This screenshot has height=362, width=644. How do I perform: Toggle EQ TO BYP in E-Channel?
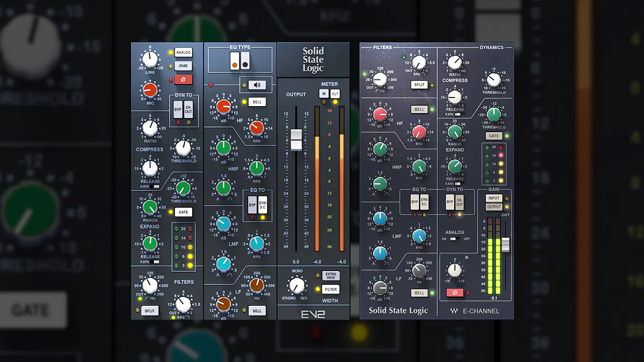pyautogui.click(x=415, y=203)
